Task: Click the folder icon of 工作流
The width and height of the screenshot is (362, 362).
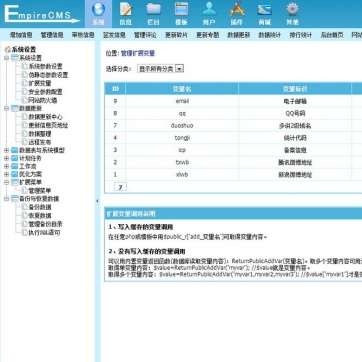Action: (x=14, y=166)
